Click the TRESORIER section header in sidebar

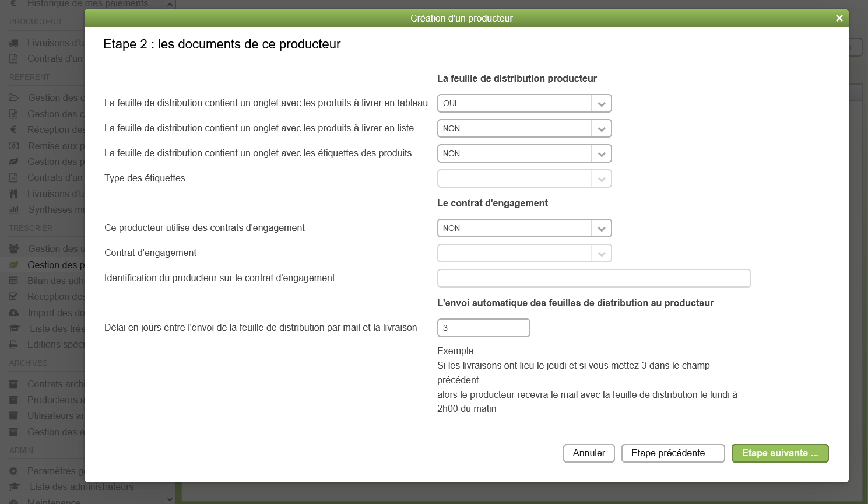tap(31, 228)
